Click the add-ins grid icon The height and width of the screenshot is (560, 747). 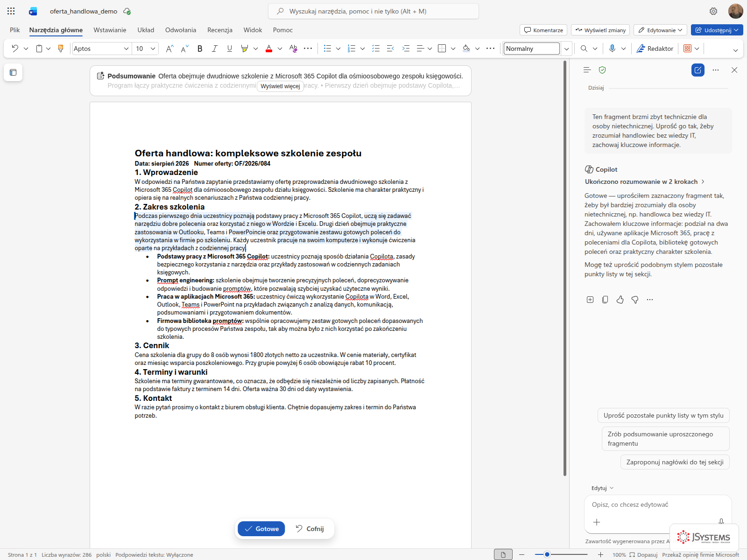(687, 49)
